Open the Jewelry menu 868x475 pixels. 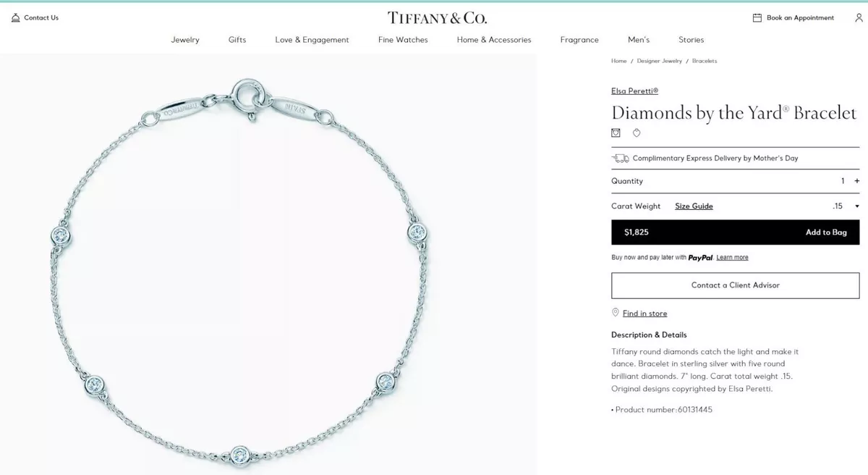click(185, 40)
